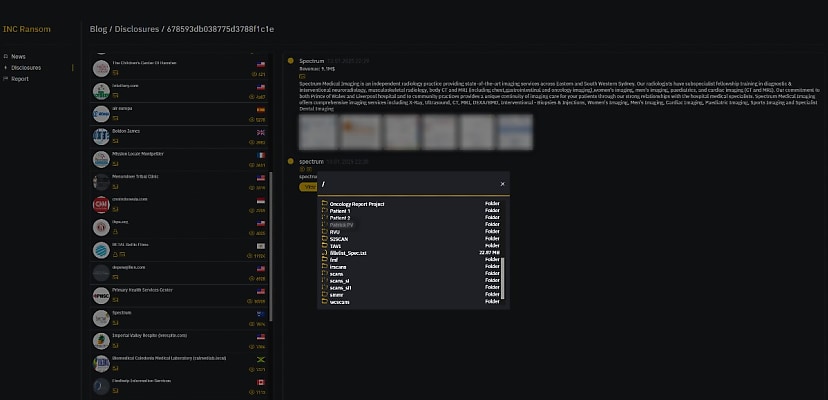Click the TAVI folder icon
Screen dimensions: 828x400
[x=325, y=246]
